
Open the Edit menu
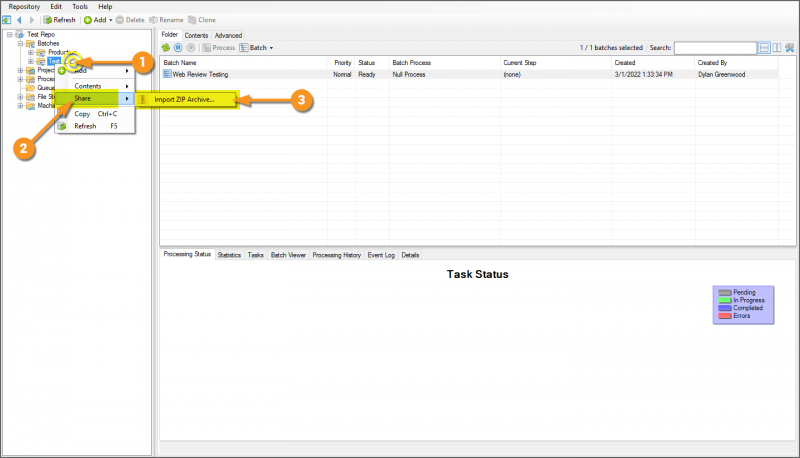coord(56,7)
